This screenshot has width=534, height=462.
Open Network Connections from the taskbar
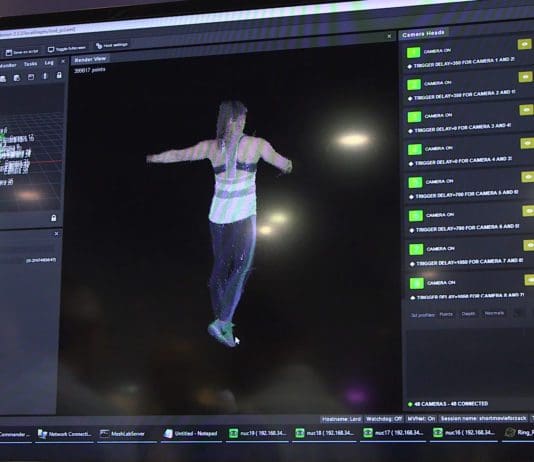(65, 434)
